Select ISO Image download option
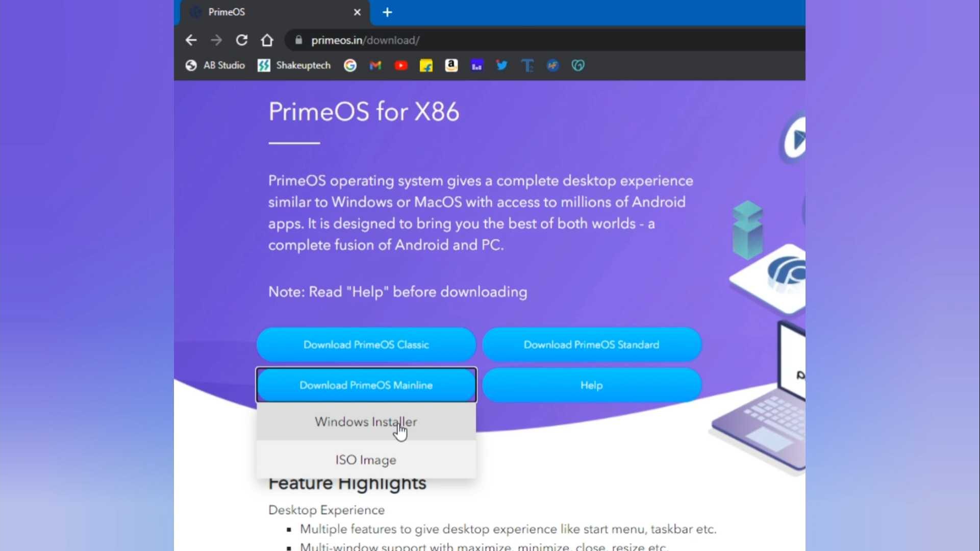The width and height of the screenshot is (980, 551). (x=366, y=460)
